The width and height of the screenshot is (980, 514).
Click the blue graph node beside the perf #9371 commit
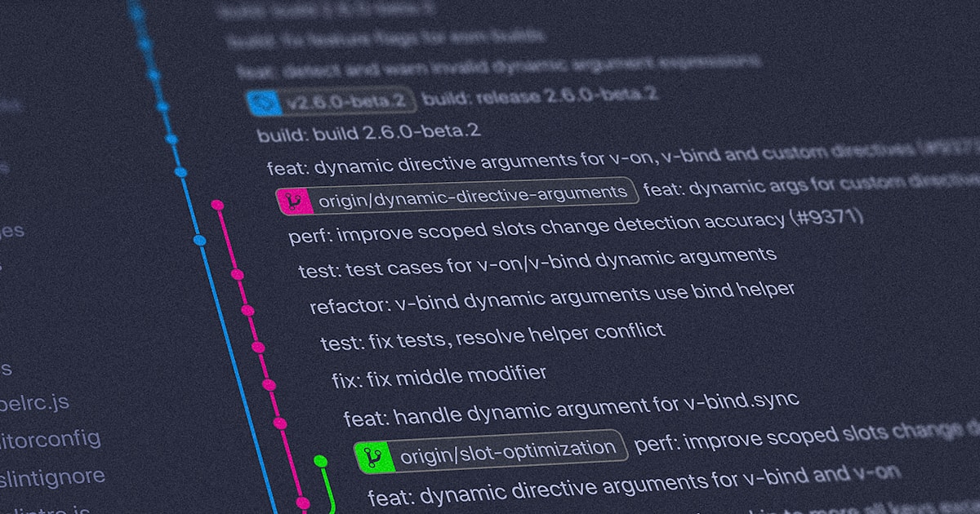(x=199, y=240)
